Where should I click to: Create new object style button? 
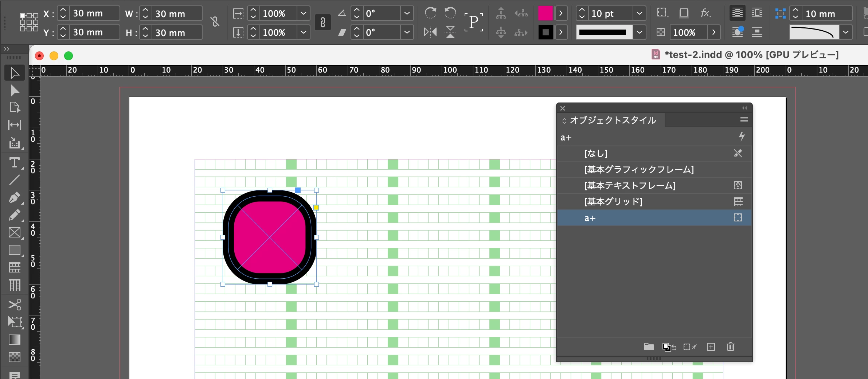click(x=711, y=347)
